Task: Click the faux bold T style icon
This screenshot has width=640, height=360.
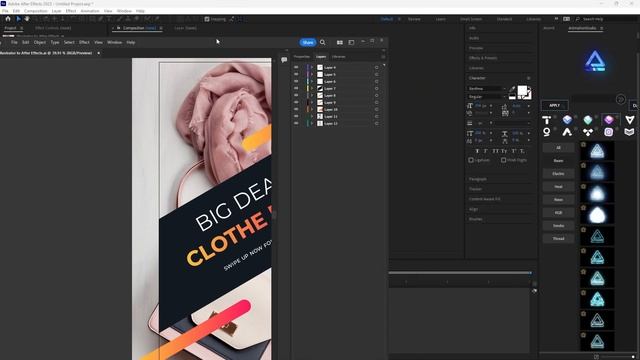Action: tap(477, 151)
